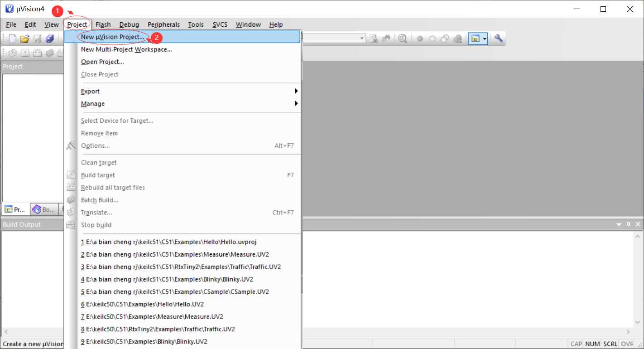The image size is (644, 349).
Task: Close the open Project menu
Action: [x=77, y=24]
